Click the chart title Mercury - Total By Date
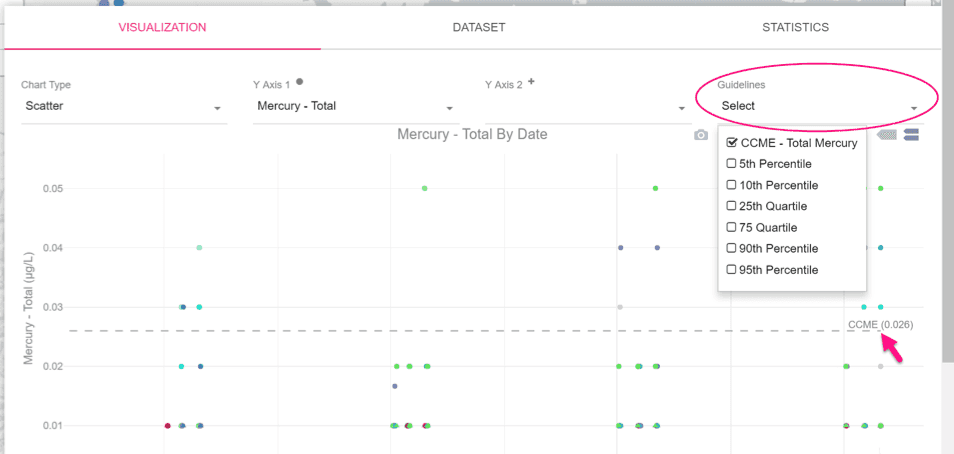Screen dimensions: 954x454 pos(472,134)
